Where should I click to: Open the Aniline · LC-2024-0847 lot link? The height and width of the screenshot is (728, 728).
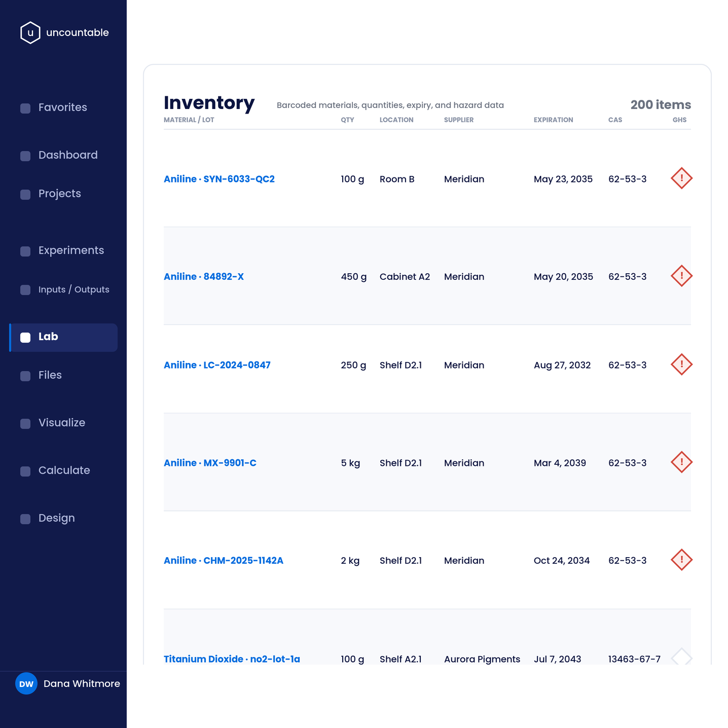(217, 365)
